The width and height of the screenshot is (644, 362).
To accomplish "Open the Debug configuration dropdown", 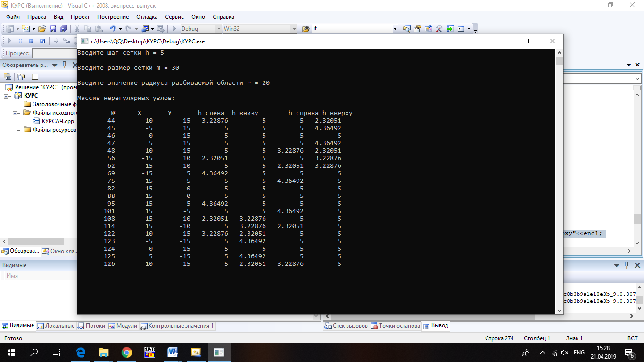I will point(218,29).
